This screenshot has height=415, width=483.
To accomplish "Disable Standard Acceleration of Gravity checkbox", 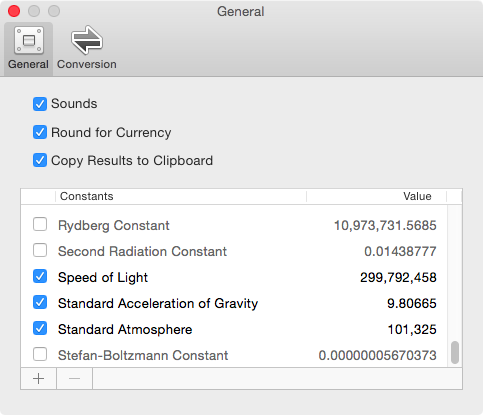I will (40, 302).
